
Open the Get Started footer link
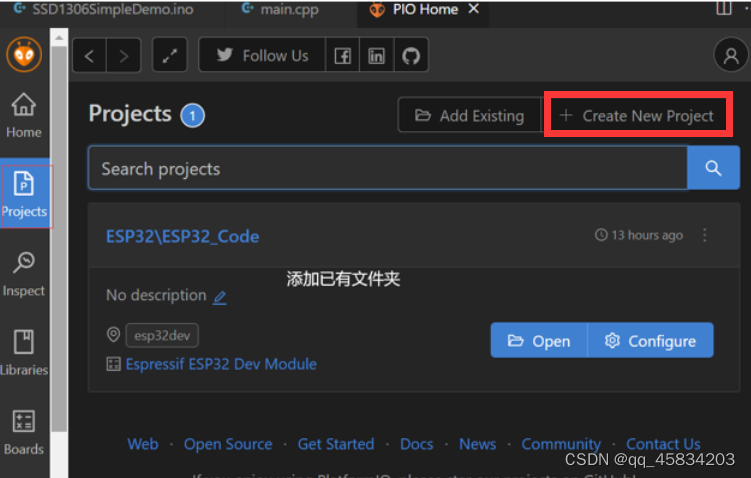(x=336, y=444)
